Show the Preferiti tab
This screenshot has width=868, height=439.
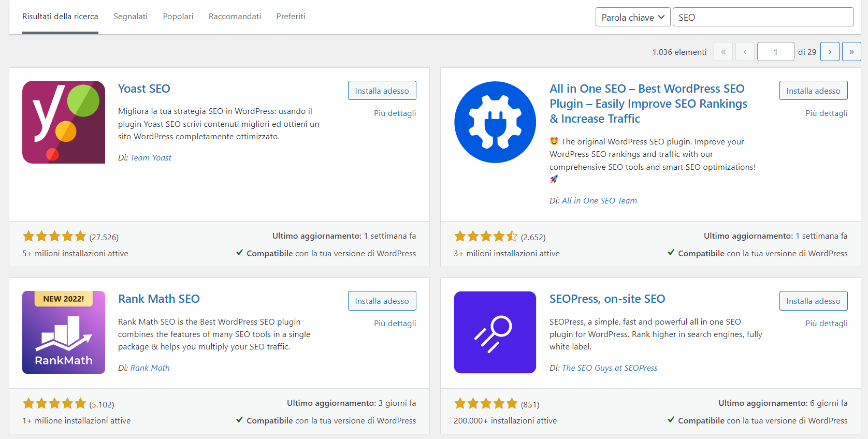tap(291, 17)
